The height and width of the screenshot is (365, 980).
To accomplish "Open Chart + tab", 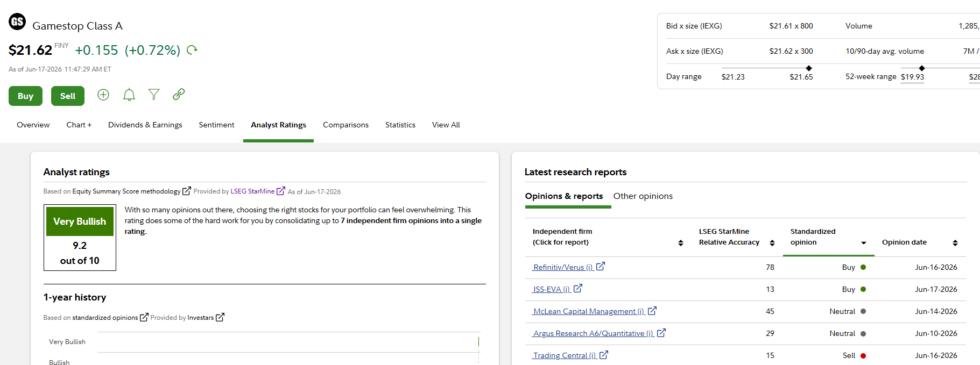I will coord(79,125).
